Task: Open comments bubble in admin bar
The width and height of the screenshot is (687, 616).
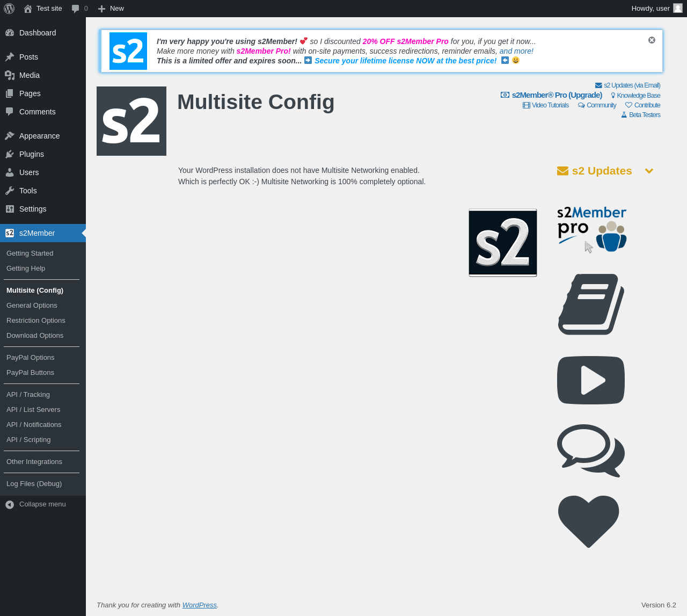Action: click(x=76, y=9)
